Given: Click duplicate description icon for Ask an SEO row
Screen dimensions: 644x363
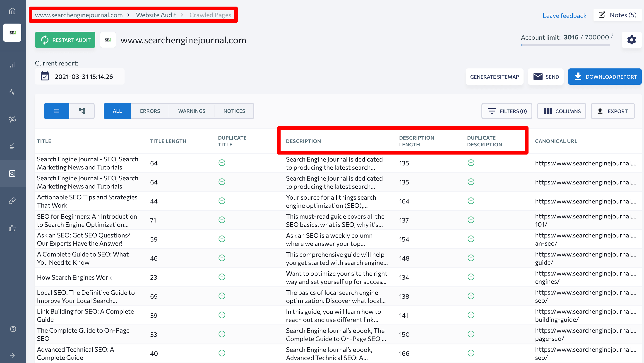Looking at the screenshot, I should (x=471, y=239).
